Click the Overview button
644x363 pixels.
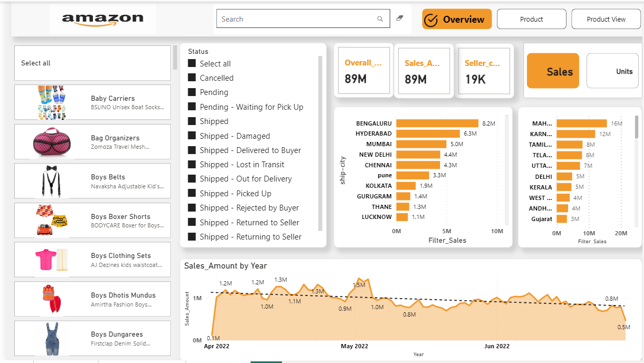456,20
